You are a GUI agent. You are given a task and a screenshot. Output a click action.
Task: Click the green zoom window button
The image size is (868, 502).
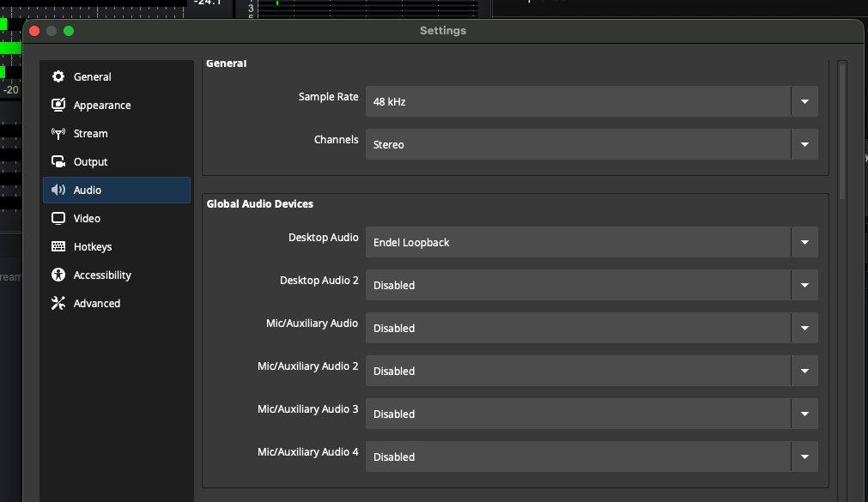[x=69, y=31]
